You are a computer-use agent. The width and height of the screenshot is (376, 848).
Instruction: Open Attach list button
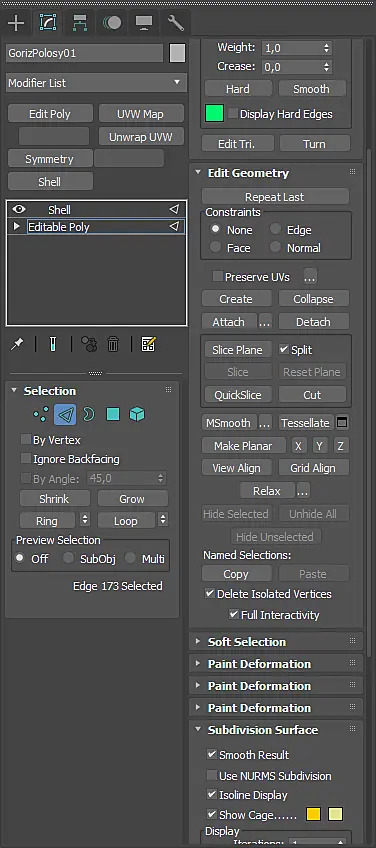(x=265, y=322)
